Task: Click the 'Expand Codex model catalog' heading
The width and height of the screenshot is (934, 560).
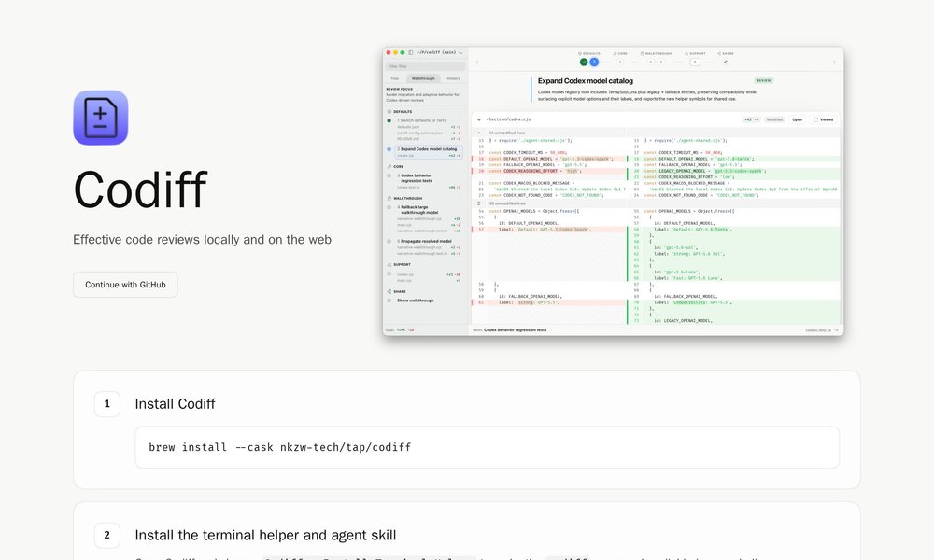Action: tap(586, 81)
